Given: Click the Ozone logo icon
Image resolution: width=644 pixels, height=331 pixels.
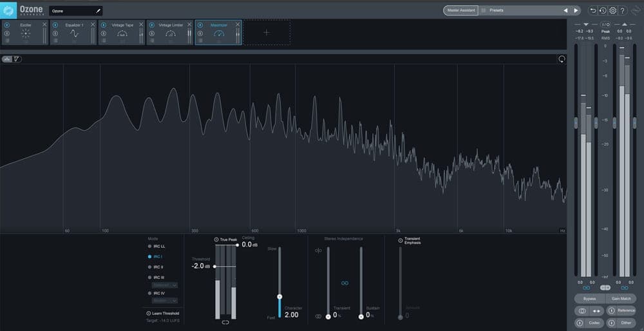Looking at the screenshot, I should coord(8,10).
